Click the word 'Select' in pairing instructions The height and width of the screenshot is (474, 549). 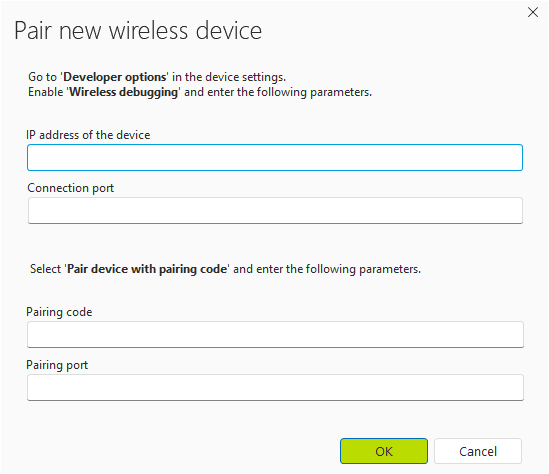click(46, 269)
